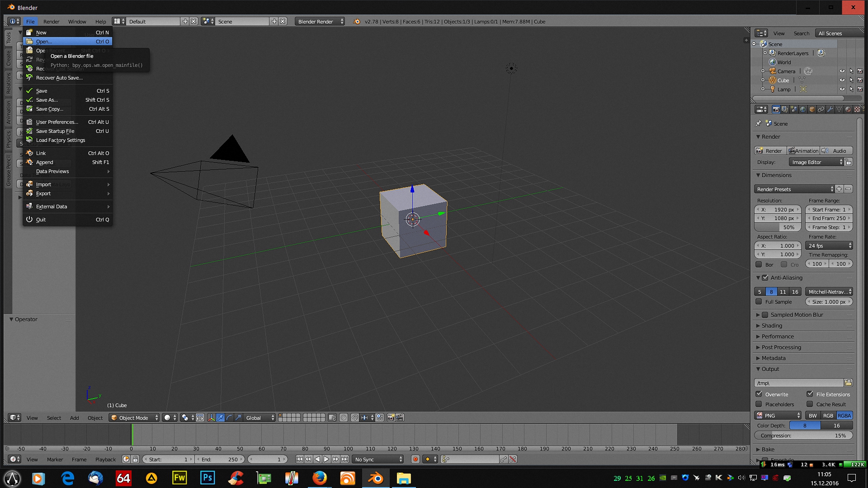Choose Append from the File menu
This screenshot has height=488, width=868.
tap(44, 162)
